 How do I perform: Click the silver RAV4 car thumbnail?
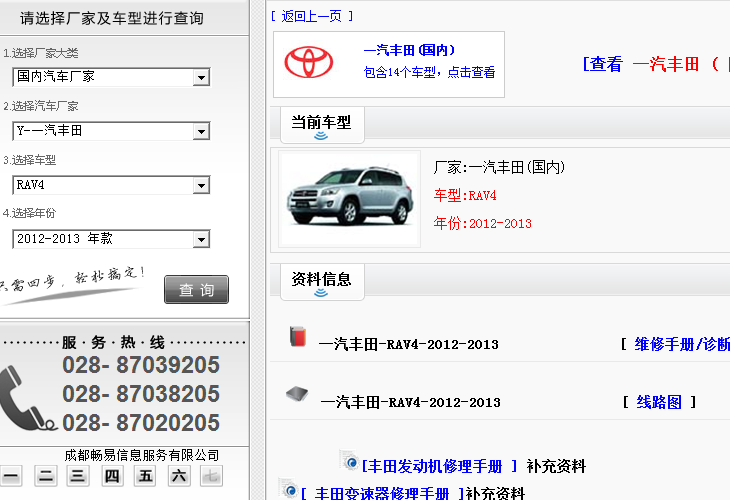click(x=350, y=199)
